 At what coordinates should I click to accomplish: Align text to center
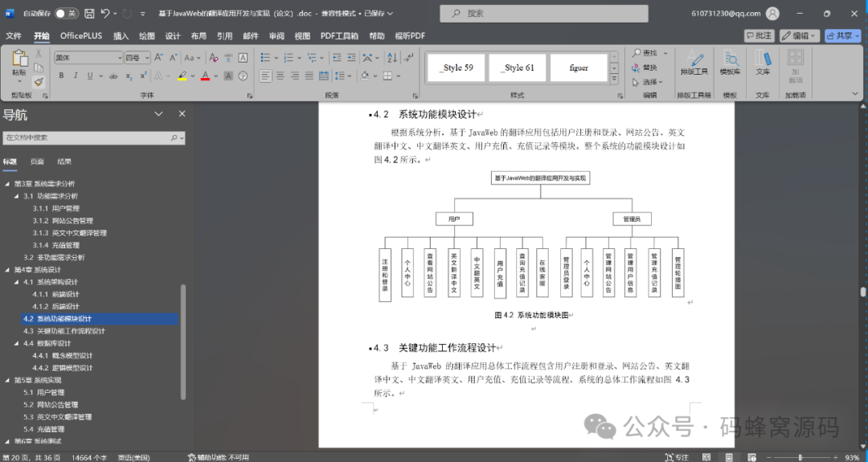(280, 76)
